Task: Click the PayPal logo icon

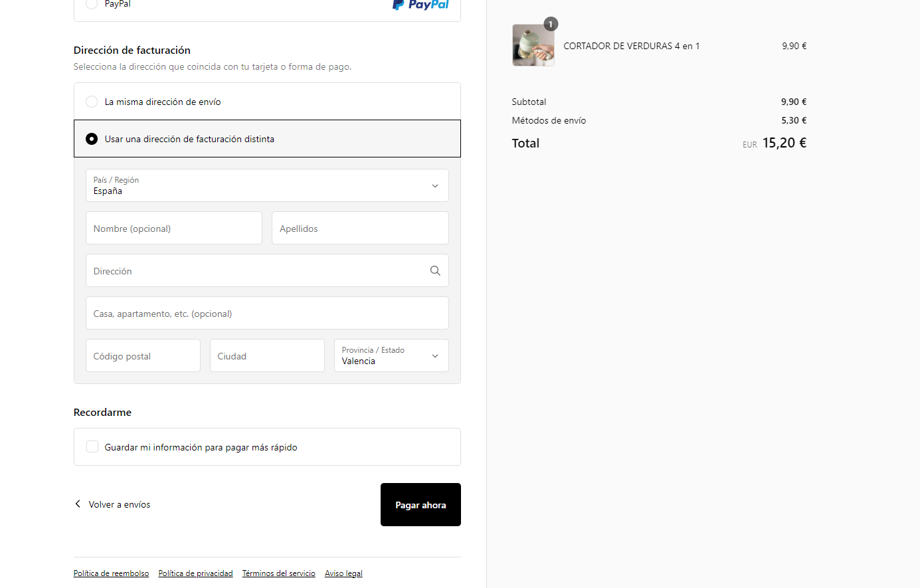Action: 420,5
